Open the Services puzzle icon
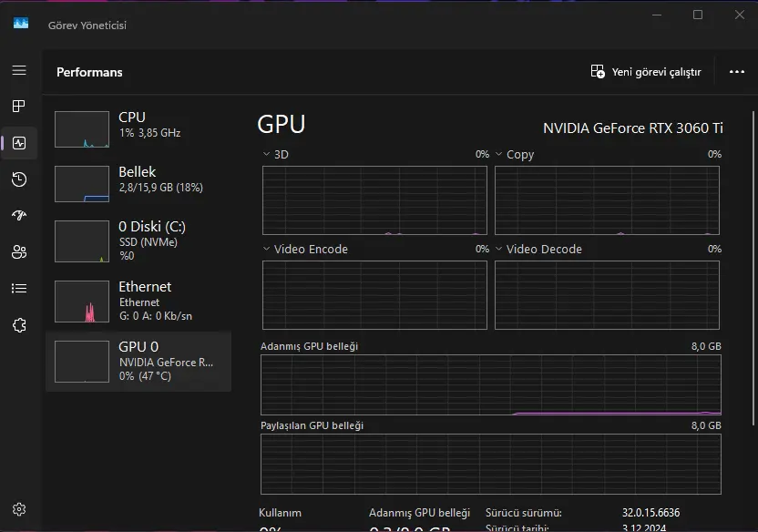 [x=19, y=325]
